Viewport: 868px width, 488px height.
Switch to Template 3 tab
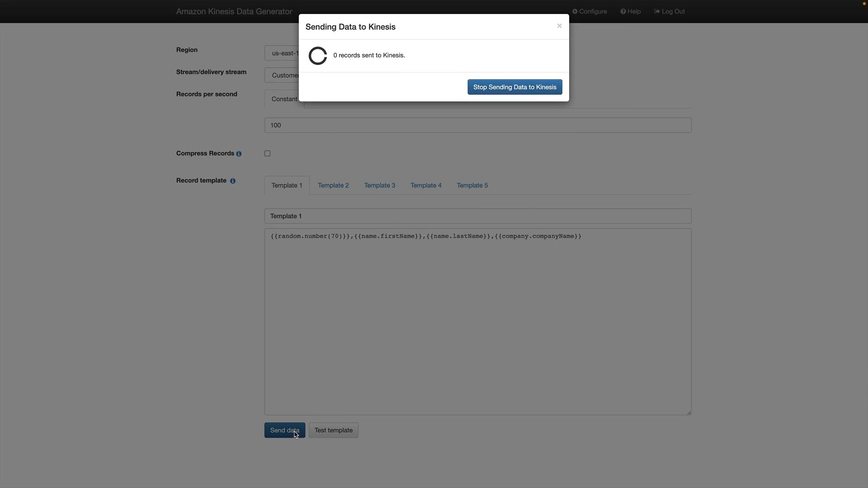(379, 185)
